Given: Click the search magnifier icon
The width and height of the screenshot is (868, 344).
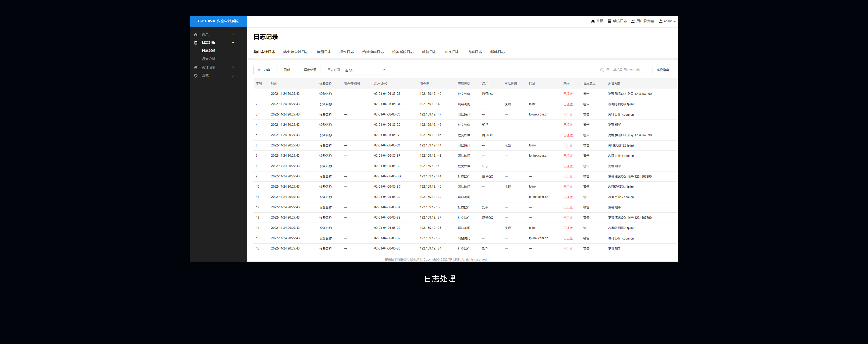Looking at the screenshot, I should [602, 70].
